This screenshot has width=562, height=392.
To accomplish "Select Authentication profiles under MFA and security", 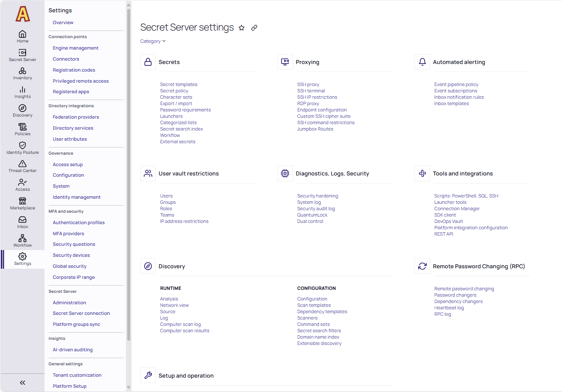I will coord(78,222).
